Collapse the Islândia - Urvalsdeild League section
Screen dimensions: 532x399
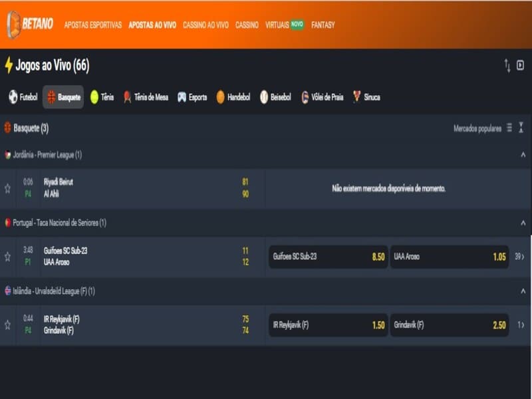tap(523, 291)
